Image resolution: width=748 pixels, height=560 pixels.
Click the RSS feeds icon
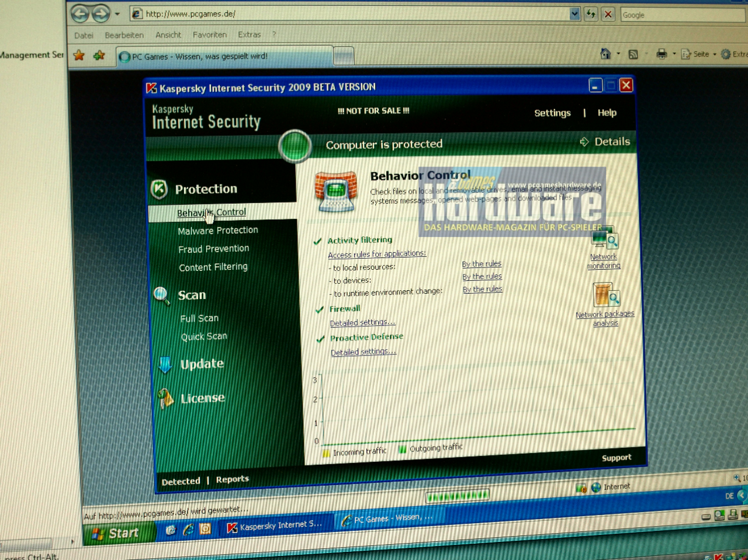(x=633, y=54)
